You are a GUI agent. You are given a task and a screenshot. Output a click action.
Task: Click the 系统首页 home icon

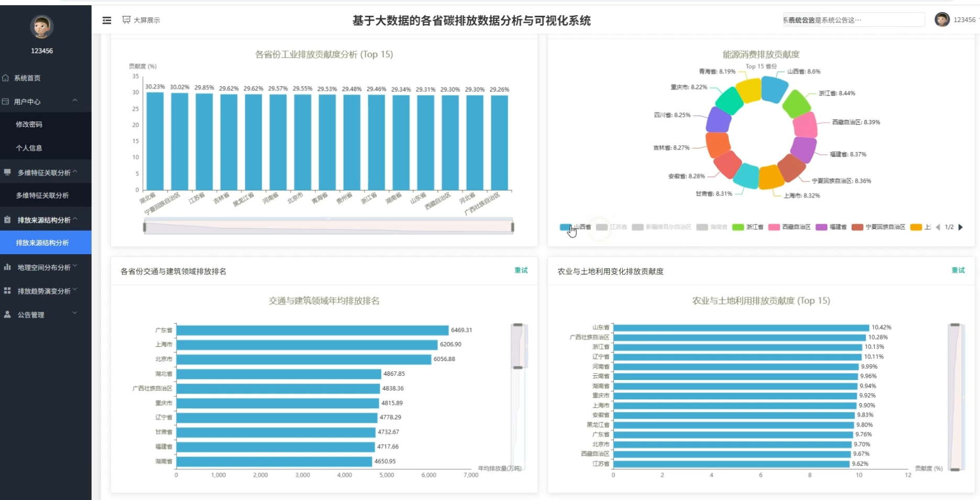[6, 78]
